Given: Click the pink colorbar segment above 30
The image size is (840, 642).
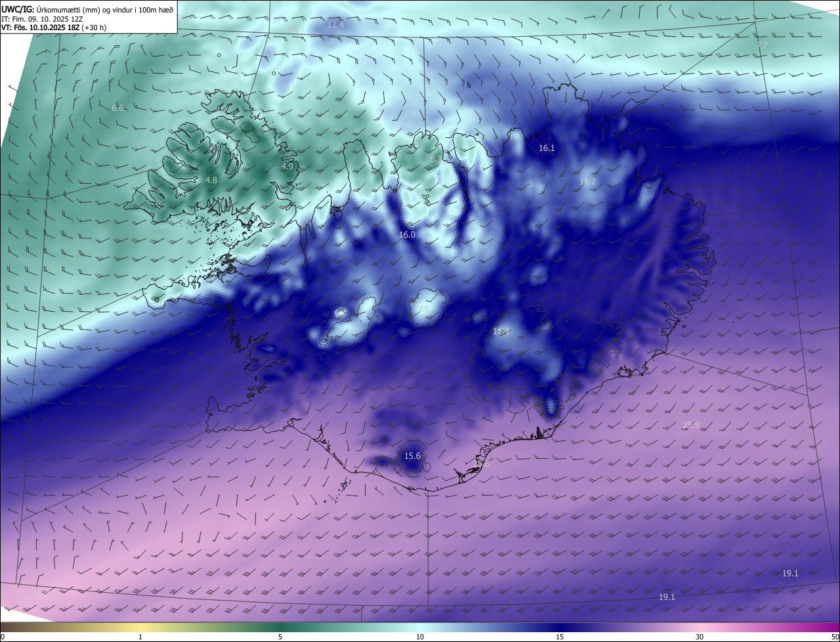Looking at the screenshot, I should 700,627.
